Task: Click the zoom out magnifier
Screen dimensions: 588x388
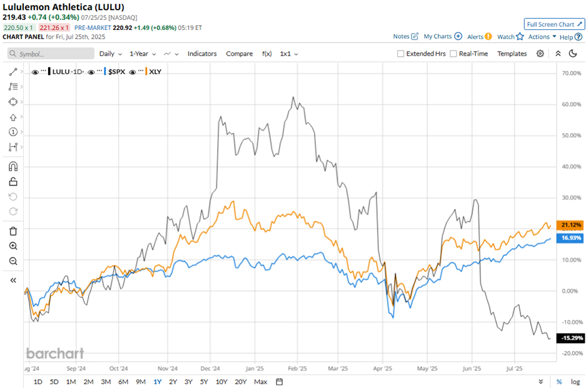Action: click(x=13, y=261)
